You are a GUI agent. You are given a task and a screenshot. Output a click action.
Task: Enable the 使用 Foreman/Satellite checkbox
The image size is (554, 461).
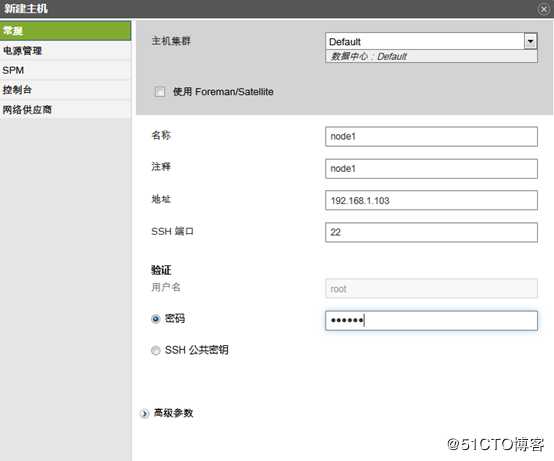[x=160, y=92]
